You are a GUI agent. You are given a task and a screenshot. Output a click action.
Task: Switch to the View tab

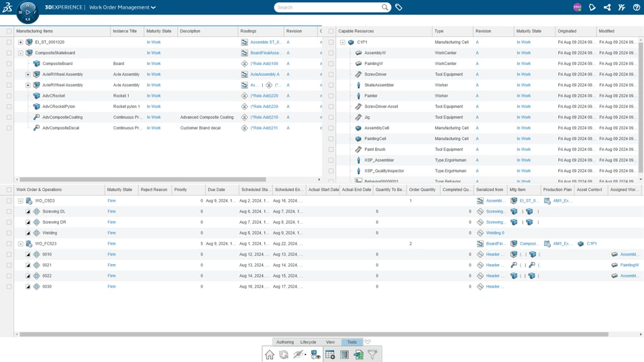click(x=330, y=342)
